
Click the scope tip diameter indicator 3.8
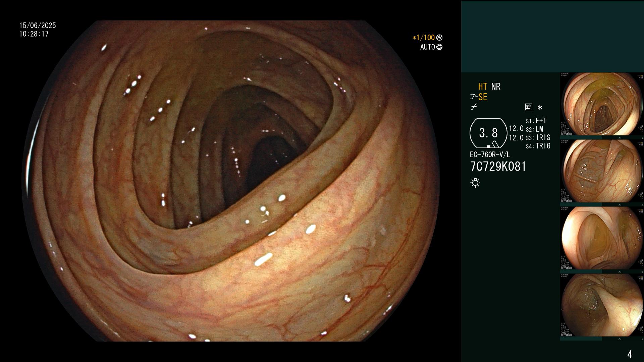click(488, 133)
